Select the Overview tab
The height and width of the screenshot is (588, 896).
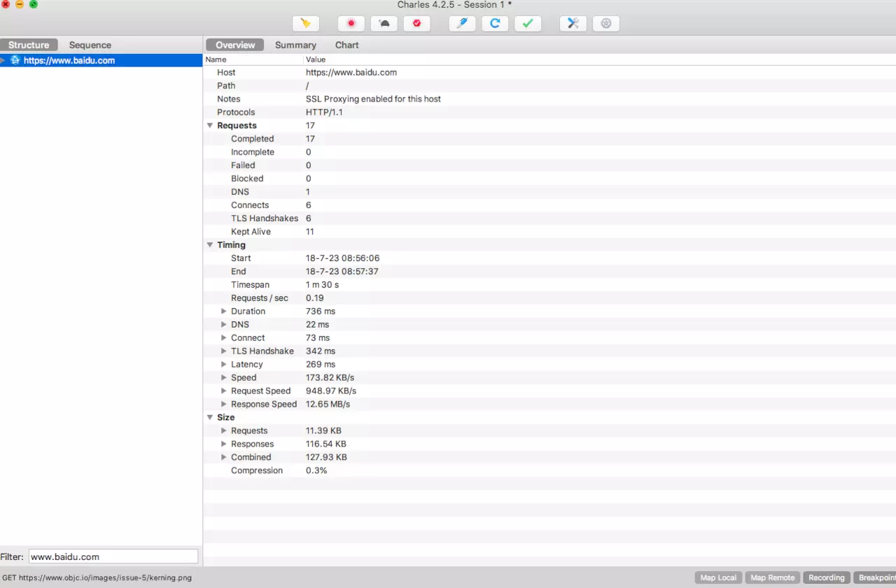(235, 45)
